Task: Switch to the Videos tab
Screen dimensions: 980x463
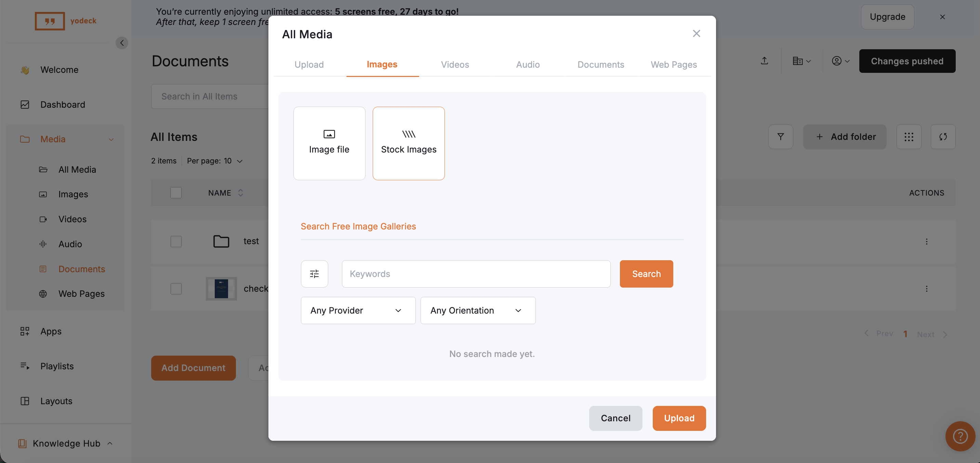Action: click(455, 65)
